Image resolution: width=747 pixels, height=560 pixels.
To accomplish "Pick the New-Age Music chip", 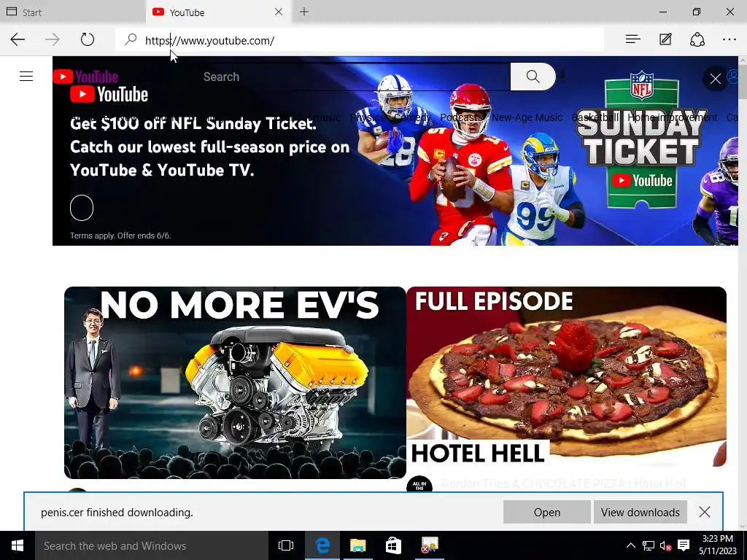I will (x=527, y=117).
